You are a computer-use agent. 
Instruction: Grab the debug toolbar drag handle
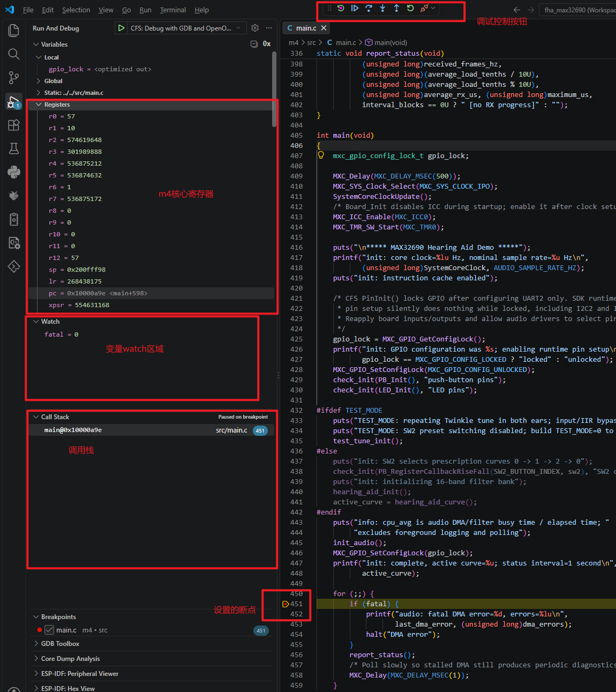click(329, 8)
